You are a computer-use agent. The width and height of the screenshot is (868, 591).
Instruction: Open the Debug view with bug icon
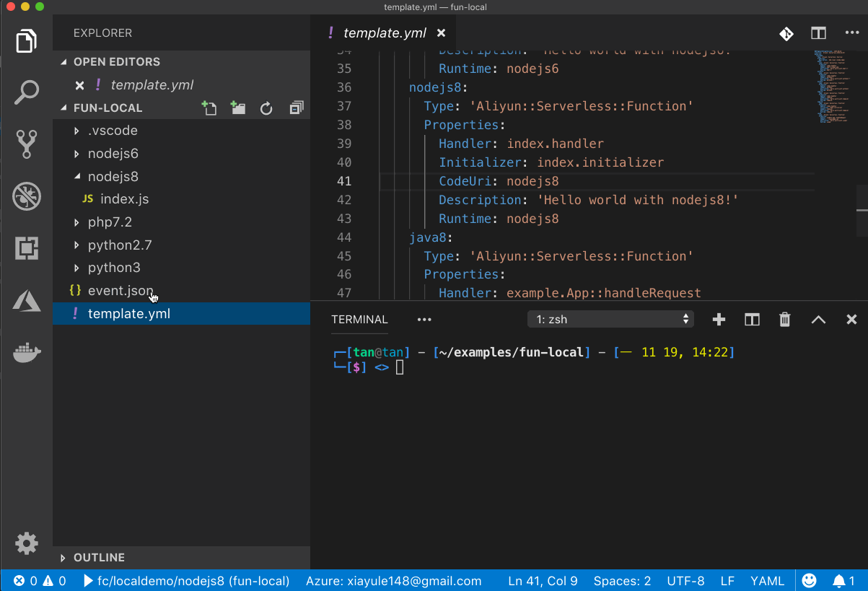27,196
